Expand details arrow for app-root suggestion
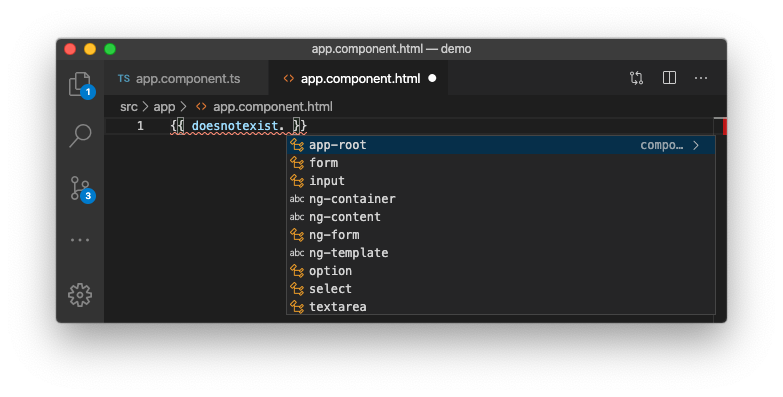The height and width of the screenshot is (397, 783). pyautogui.click(x=696, y=145)
